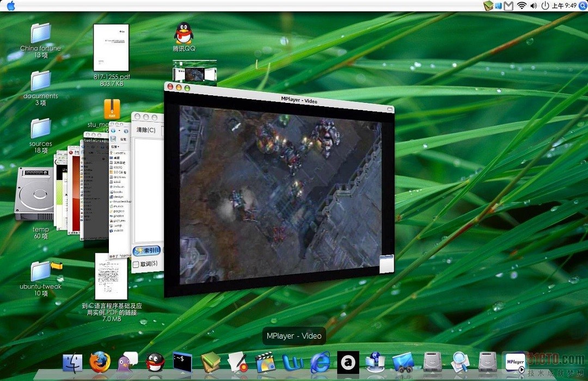
Task: Launch the Terminal from the dock
Action: point(182,362)
